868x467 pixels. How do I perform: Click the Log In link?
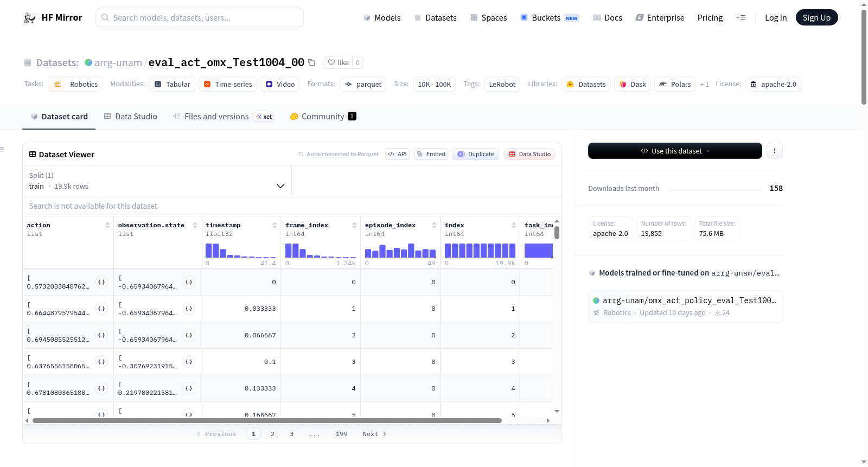point(776,18)
